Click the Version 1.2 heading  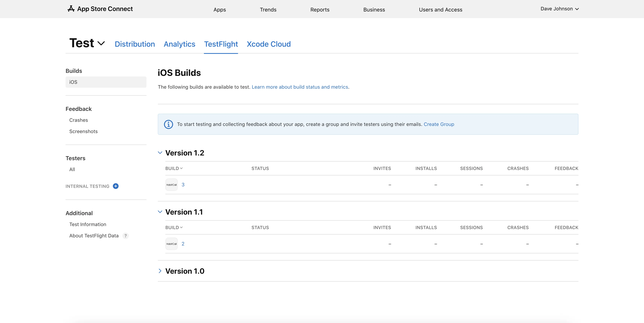(185, 153)
